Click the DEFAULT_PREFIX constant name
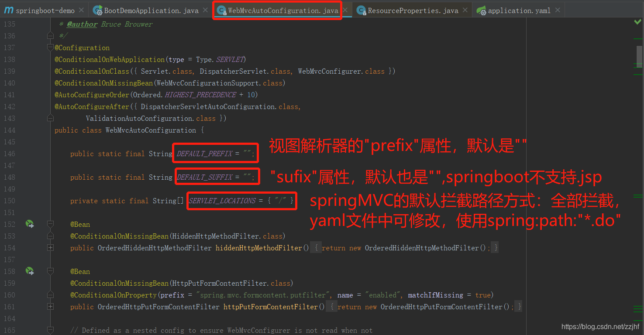Image resolution: width=644 pixels, height=335 pixels. (204, 154)
